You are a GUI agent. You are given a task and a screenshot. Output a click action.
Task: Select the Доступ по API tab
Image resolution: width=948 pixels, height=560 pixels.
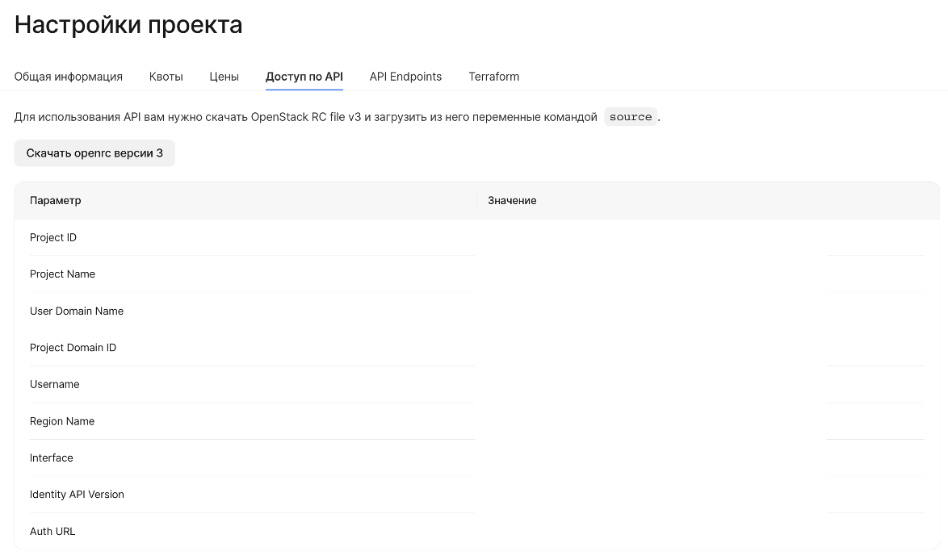point(304,77)
